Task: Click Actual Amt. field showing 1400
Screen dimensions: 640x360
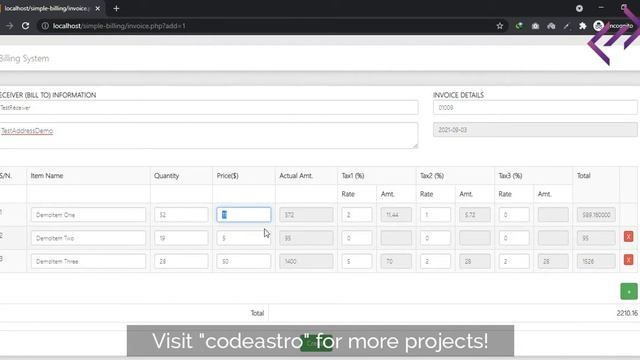Action: (x=306, y=261)
